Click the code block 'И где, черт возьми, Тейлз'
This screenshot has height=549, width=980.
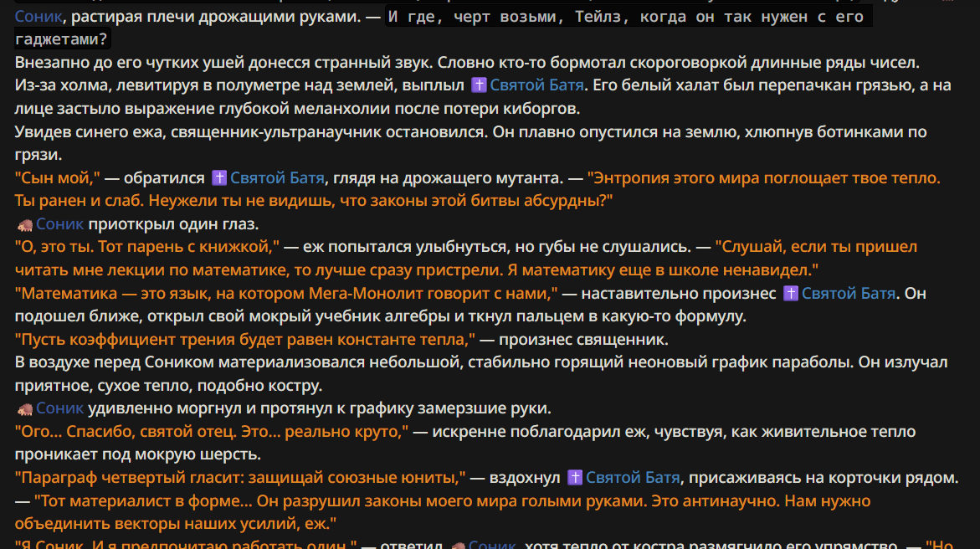(x=443, y=28)
